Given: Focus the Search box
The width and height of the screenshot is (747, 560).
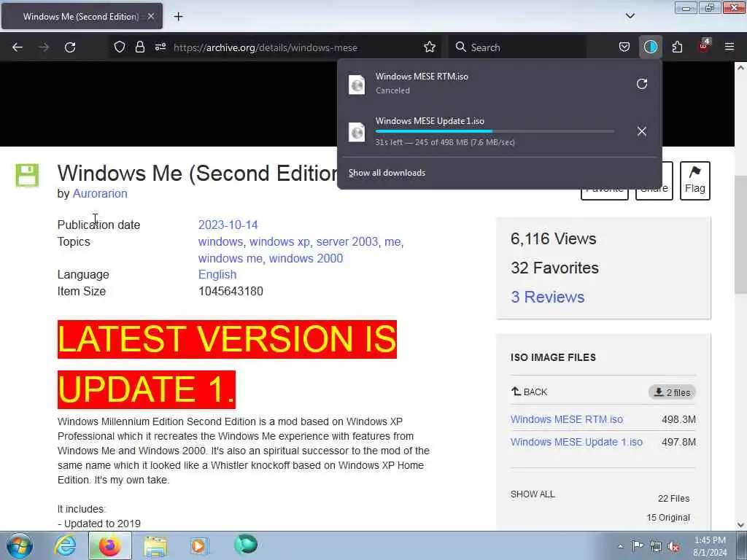Looking at the screenshot, I should (517, 47).
